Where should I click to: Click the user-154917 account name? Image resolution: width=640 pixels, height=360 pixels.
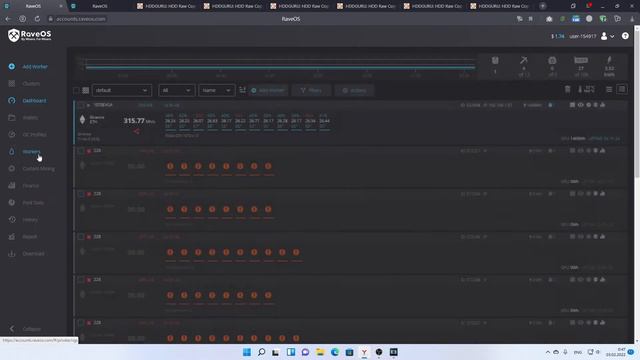582,36
